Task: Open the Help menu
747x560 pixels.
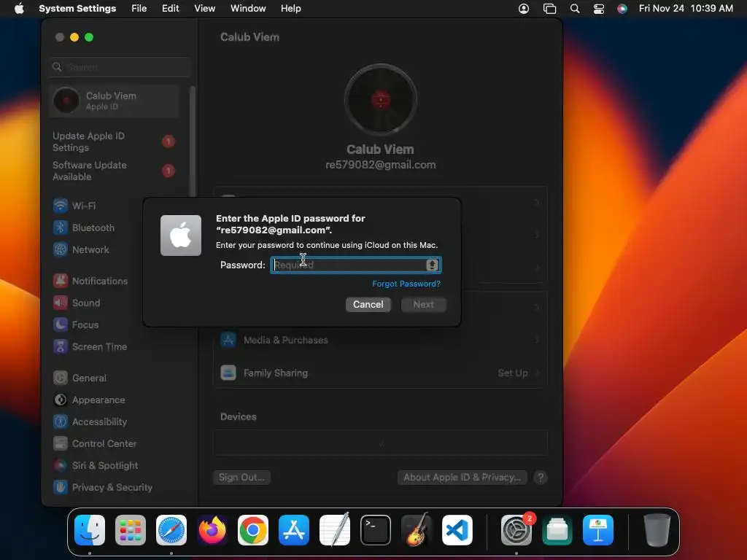Action: point(290,9)
